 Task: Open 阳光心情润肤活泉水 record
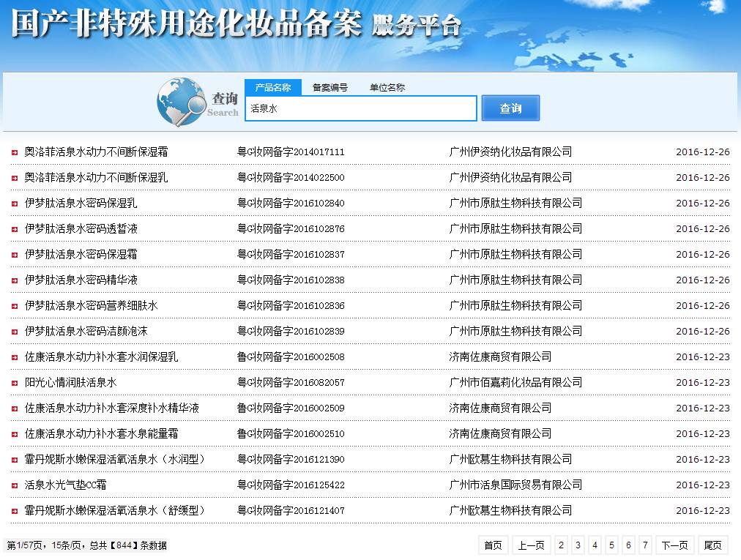click(x=70, y=382)
